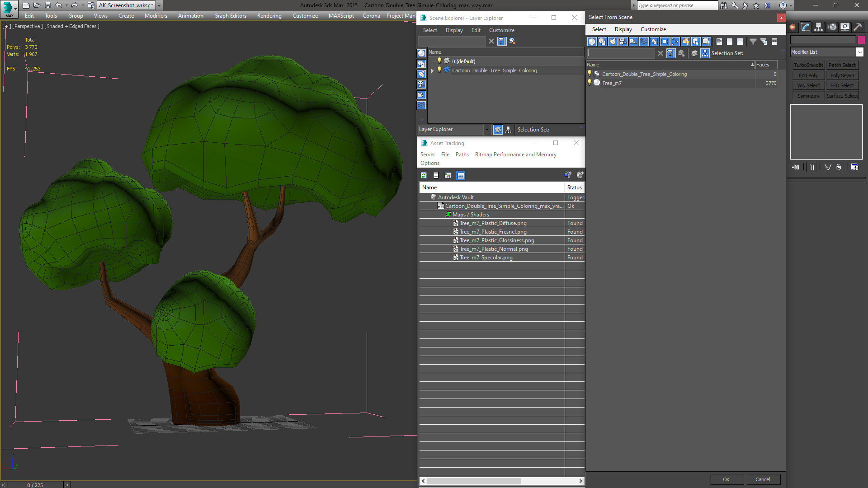Image resolution: width=868 pixels, height=488 pixels.
Task: Toggle cameras filter in Scene Explorer side toolbar
Action: click(x=421, y=84)
